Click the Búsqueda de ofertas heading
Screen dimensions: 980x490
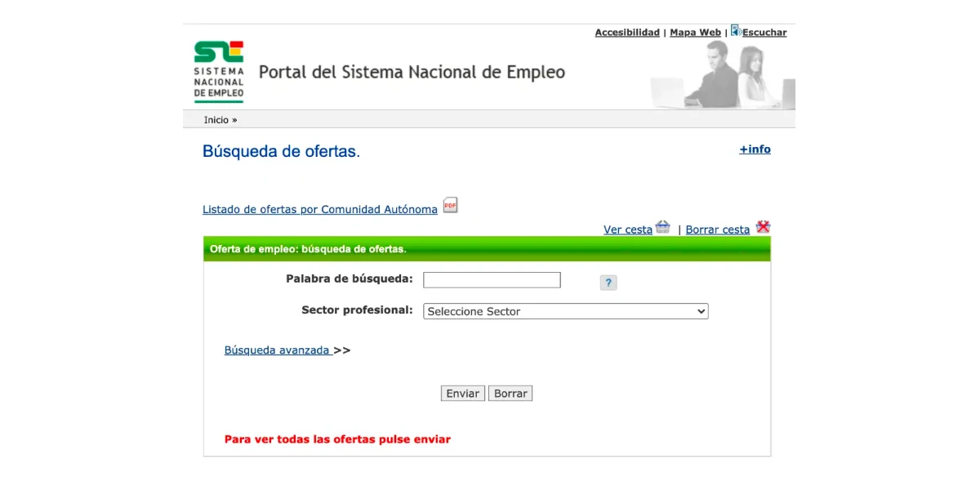[281, 151]
